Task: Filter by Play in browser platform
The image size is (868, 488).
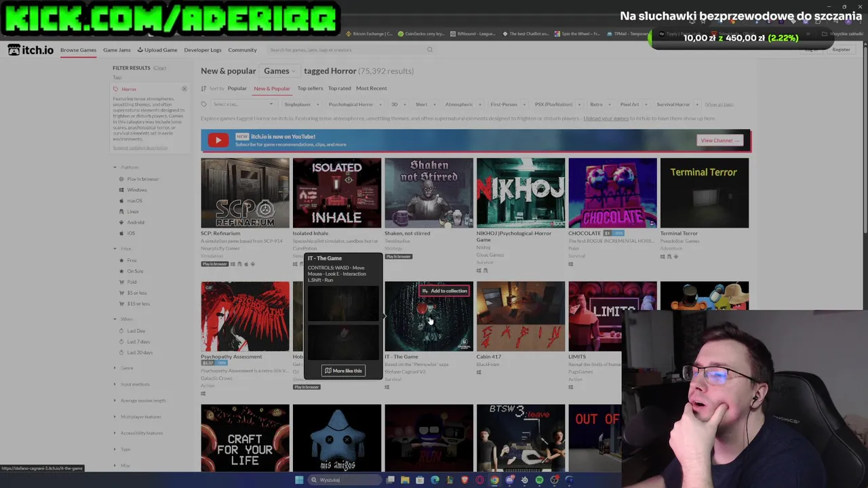Action: point(139,179)
